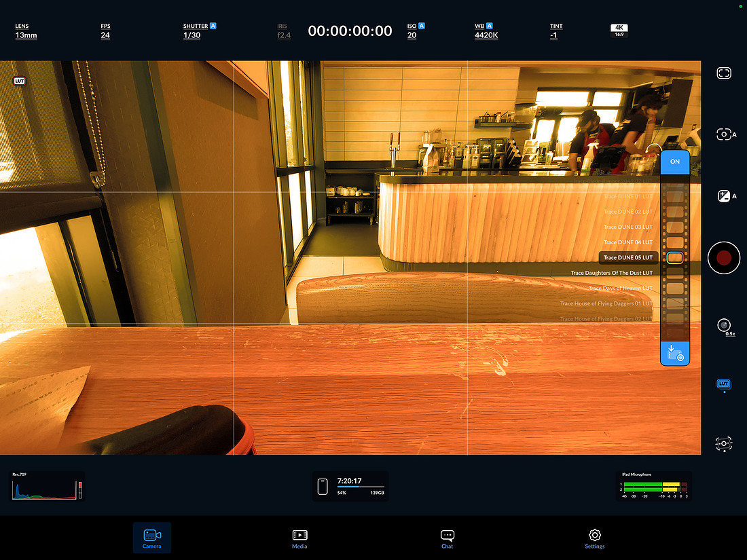Screen dimensions: 747x560
Task: Open the WB 4420K setting
Action: coord(486,31)
